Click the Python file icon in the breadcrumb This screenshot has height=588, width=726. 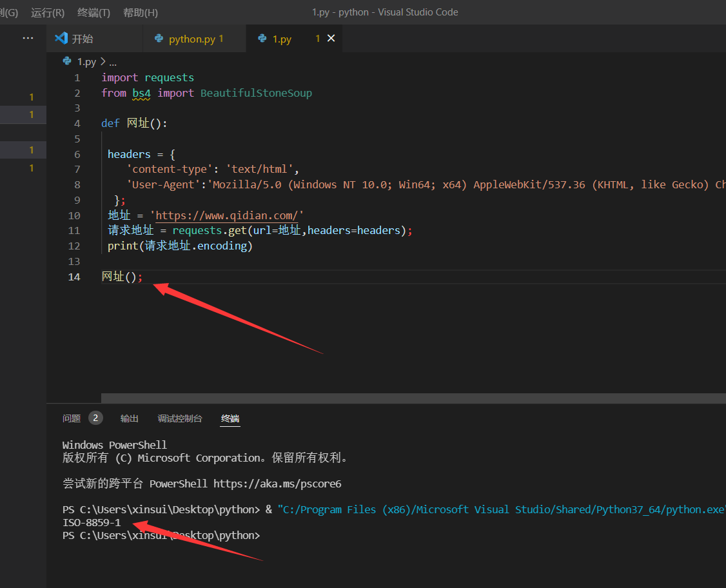(x=67, y=62)
